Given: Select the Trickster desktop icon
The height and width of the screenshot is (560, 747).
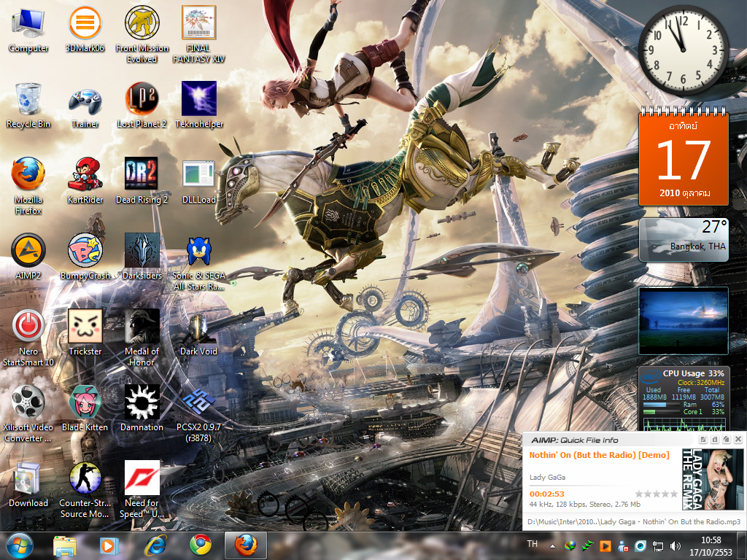Looking at the screenshot, I should 85,332.
